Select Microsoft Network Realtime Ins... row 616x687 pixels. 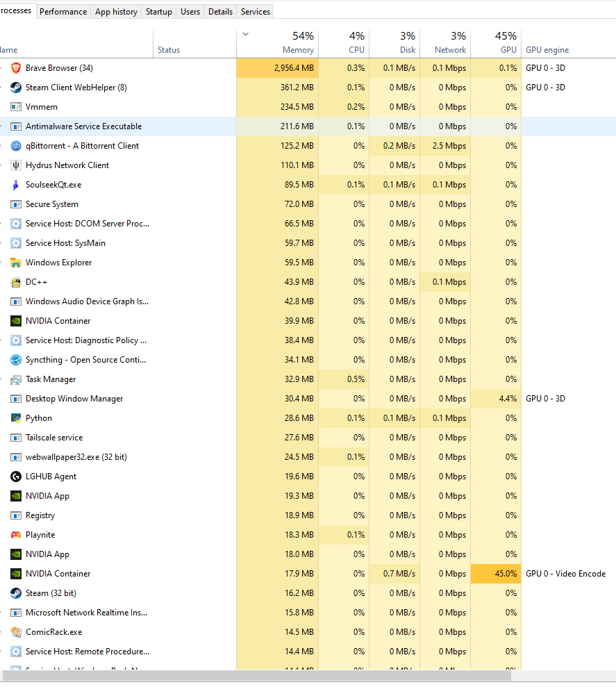pos(308,613)
